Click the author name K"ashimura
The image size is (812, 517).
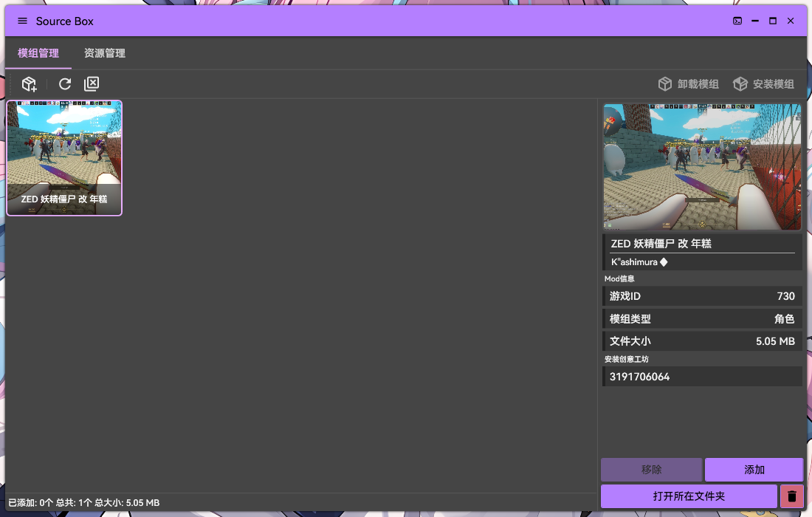tap(634, 262)
